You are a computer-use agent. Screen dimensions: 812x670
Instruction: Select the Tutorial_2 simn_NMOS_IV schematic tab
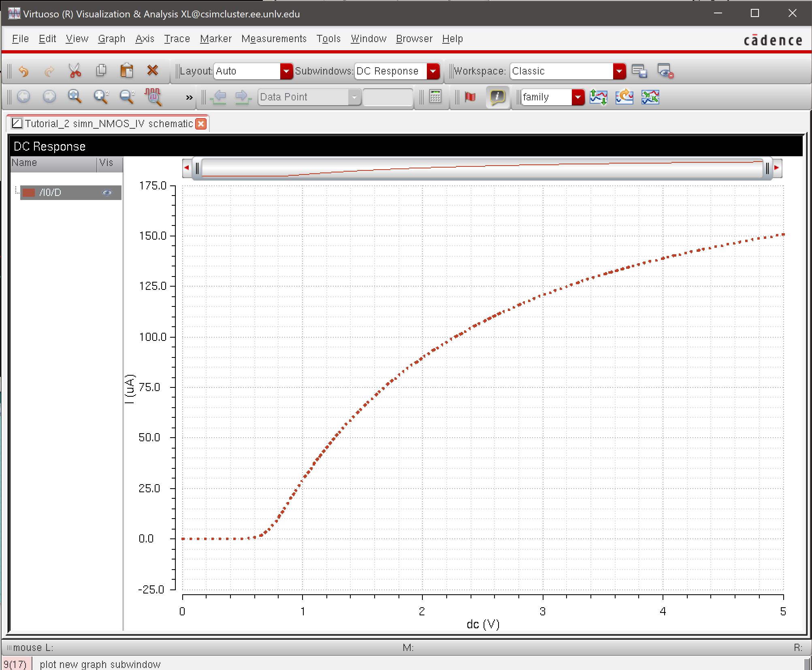109,123
